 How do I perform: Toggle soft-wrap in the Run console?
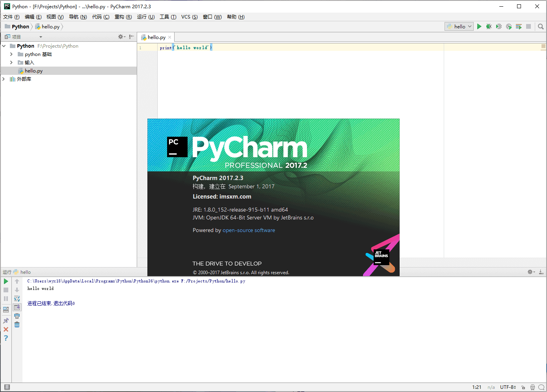[x=17, y=299]
